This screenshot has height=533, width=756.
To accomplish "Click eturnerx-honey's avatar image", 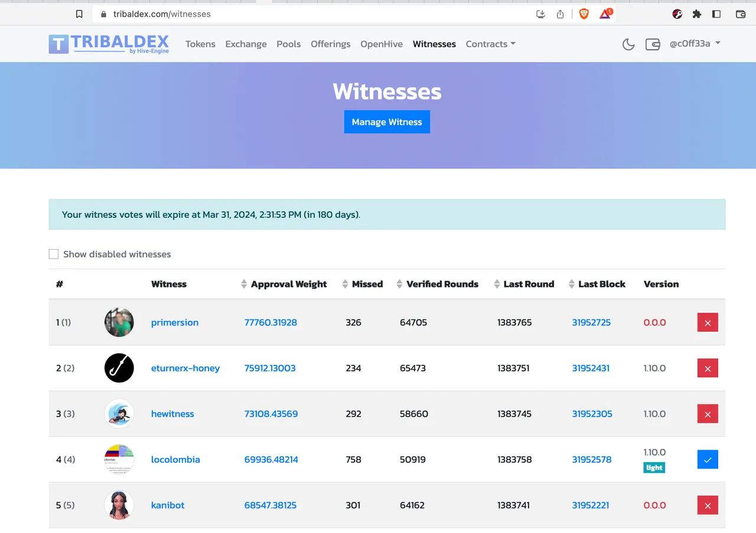I will click(x=119, y=368).
